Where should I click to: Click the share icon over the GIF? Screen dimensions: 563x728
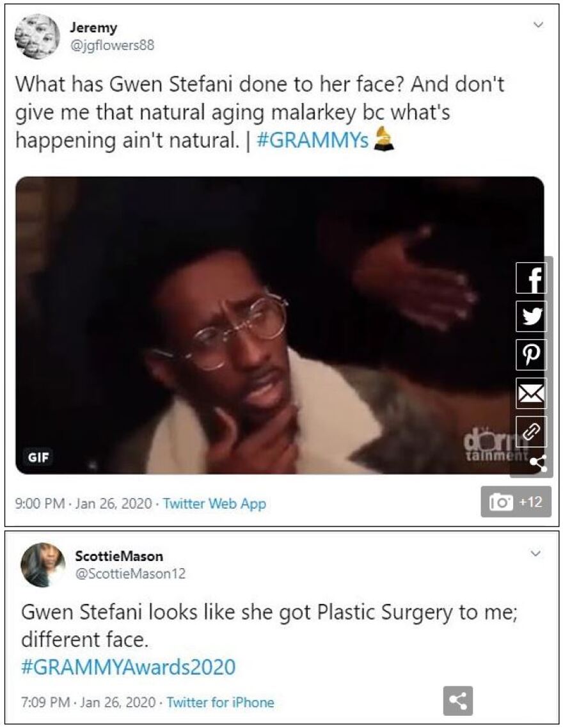tap(538, 464)
